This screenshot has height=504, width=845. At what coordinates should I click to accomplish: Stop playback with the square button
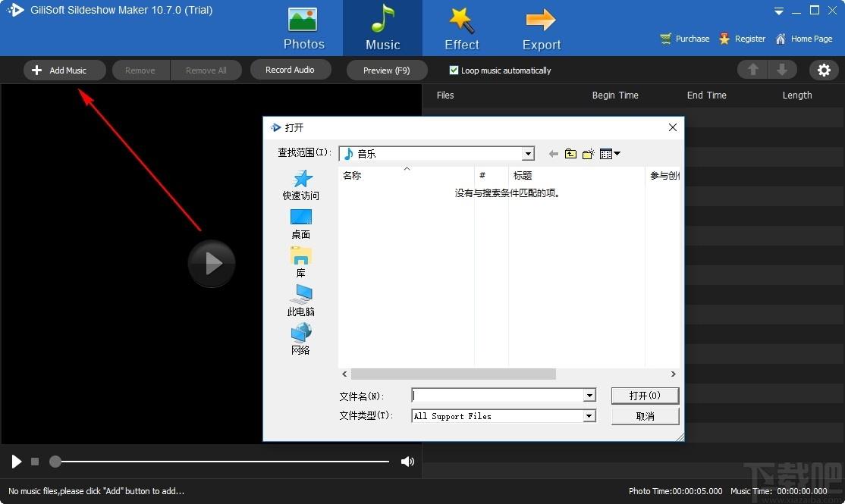pyautogui.click(x=35, y=462)
